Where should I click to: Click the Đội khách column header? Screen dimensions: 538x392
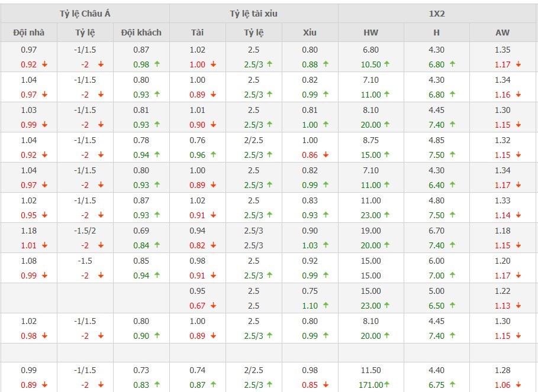(141, 33)
